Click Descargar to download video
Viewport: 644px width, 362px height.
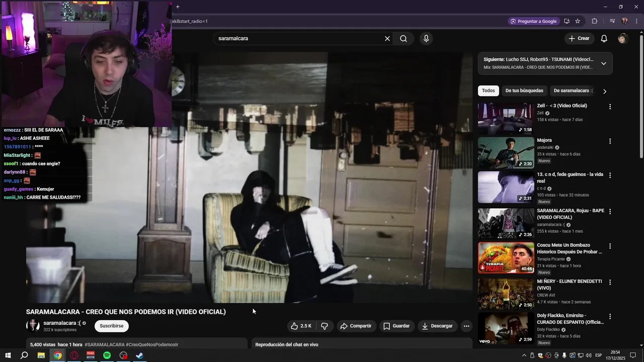point(437,326)
